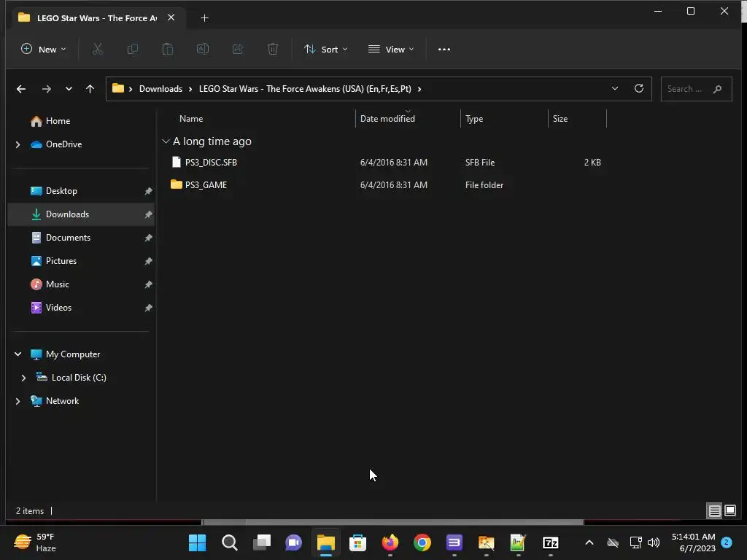
Task: Click the volume speaker tray icon
Action: coord(654,542)
